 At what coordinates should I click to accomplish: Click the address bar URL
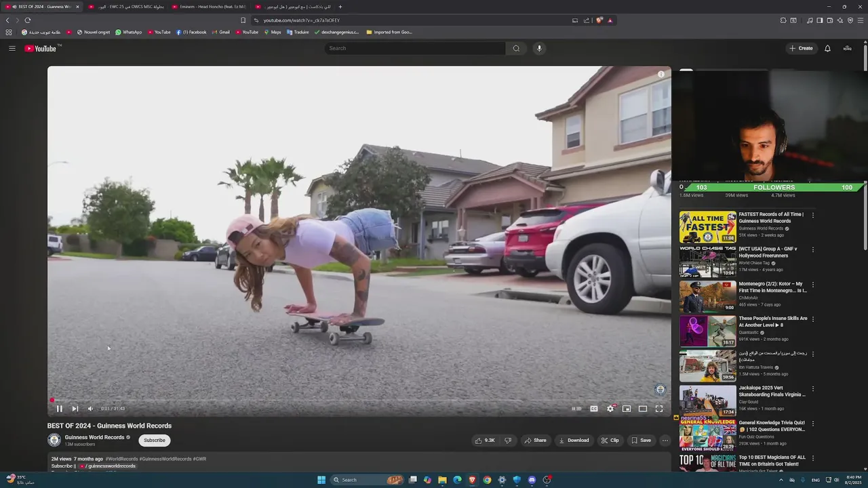click(302, 20)
